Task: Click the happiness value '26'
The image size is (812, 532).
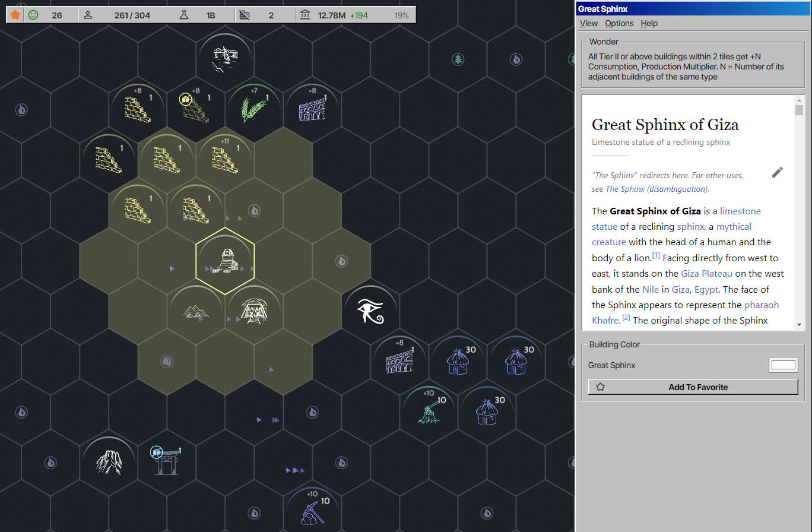Action: pyautogui.click(x=57, y=15)
